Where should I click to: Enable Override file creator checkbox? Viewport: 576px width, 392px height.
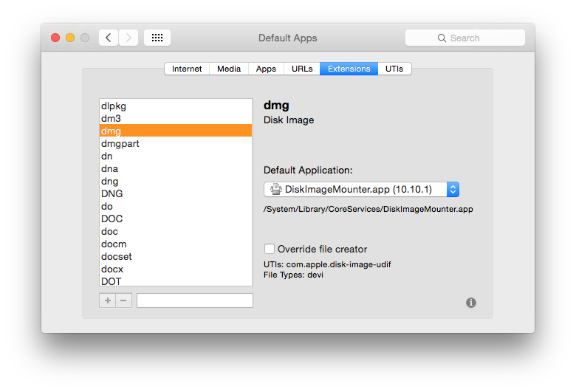coord(270,249)
